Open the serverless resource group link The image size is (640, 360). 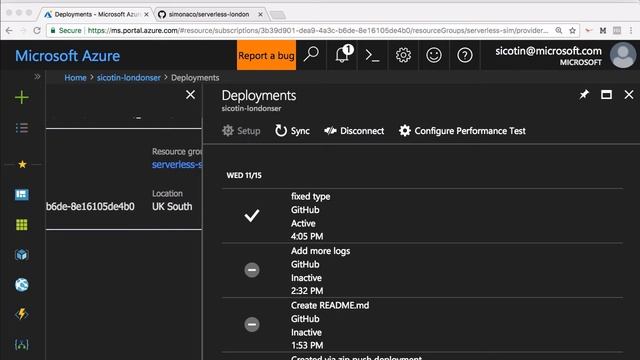tap(177, 164)
